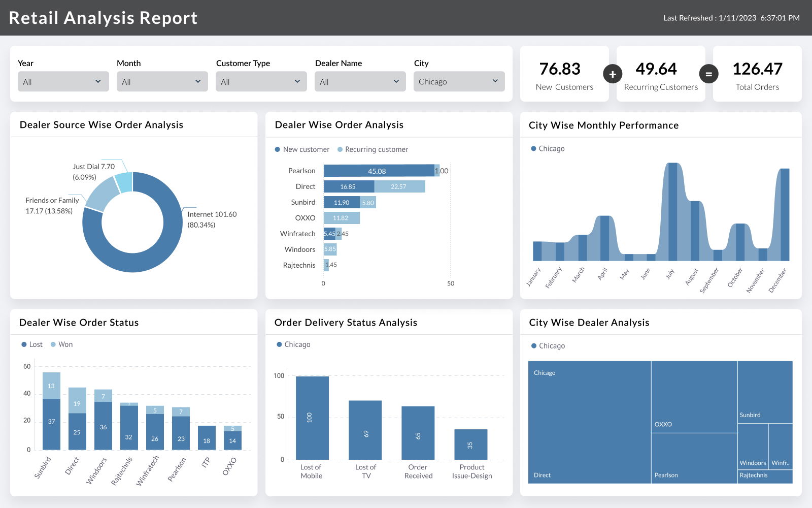Click the OXXO tile in treemap

coord(694,396)
